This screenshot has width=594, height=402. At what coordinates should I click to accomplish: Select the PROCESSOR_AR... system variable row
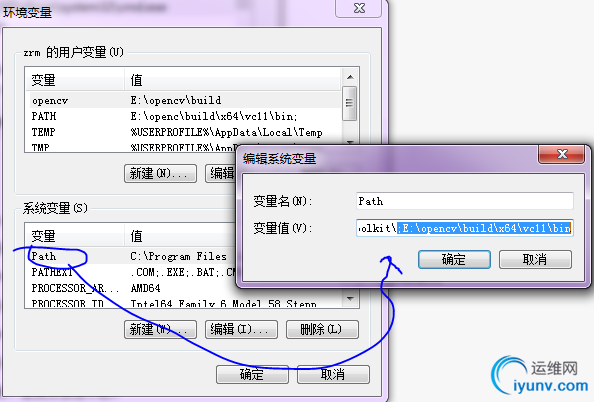pyautogui.click(x=131, y=288)
